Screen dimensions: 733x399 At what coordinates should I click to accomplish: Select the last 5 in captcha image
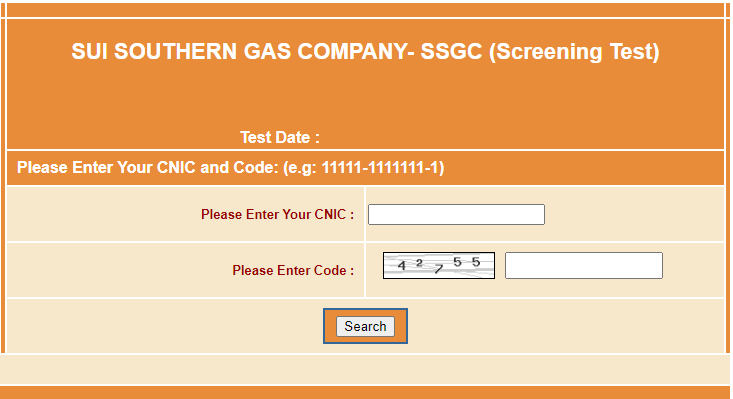(476, 262)
